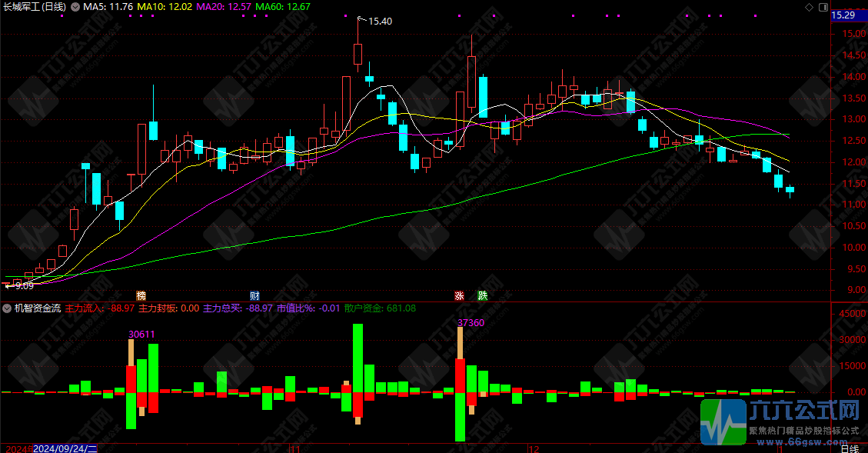Toggle the side panel icon at top right

(823, 7)
